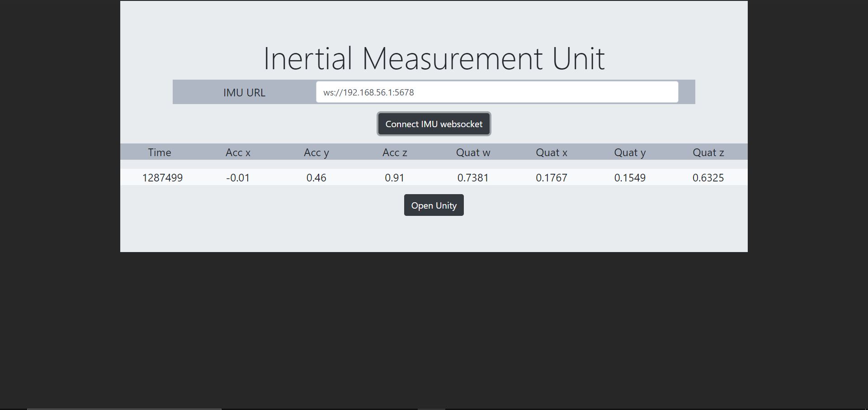
Task: Select the time value 1287499
Action: pyautogui.click(x=162, y=178)
